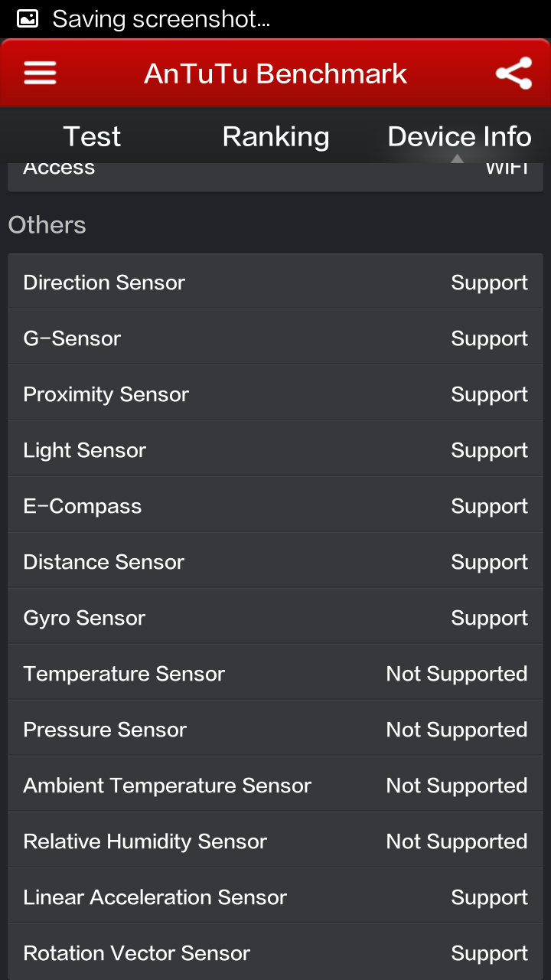Switch to the Test tab
The width and height of the screenshot is (551, 980).
tap(92, 136)
